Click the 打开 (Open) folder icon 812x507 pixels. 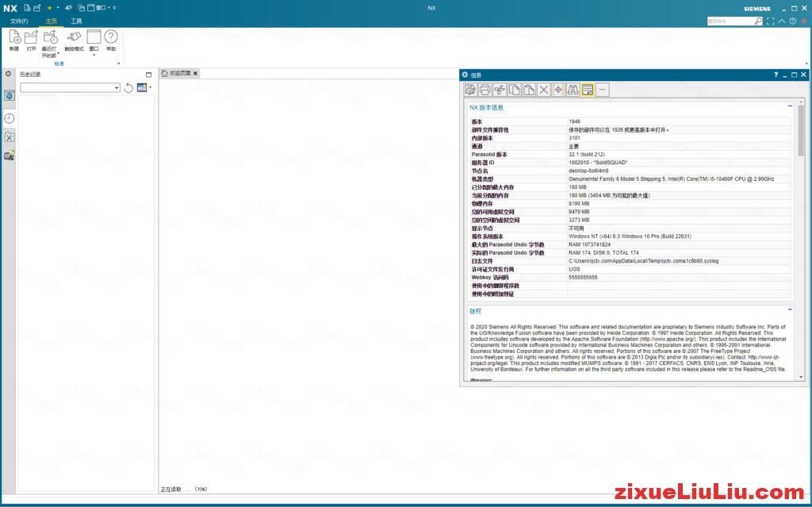pyautogui.click(x=32, y=37)
